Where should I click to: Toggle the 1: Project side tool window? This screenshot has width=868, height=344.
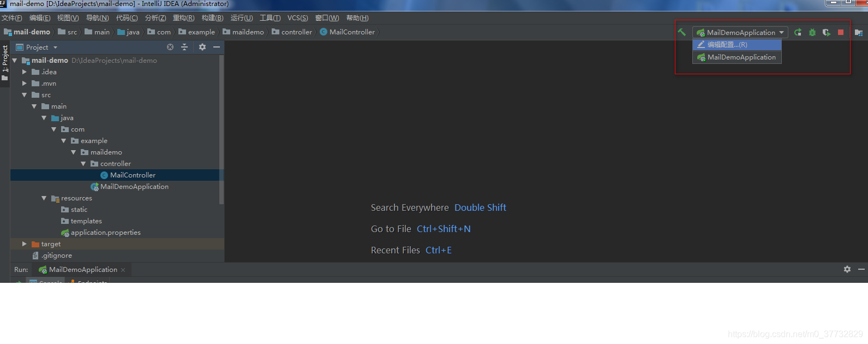click(5, 63)
